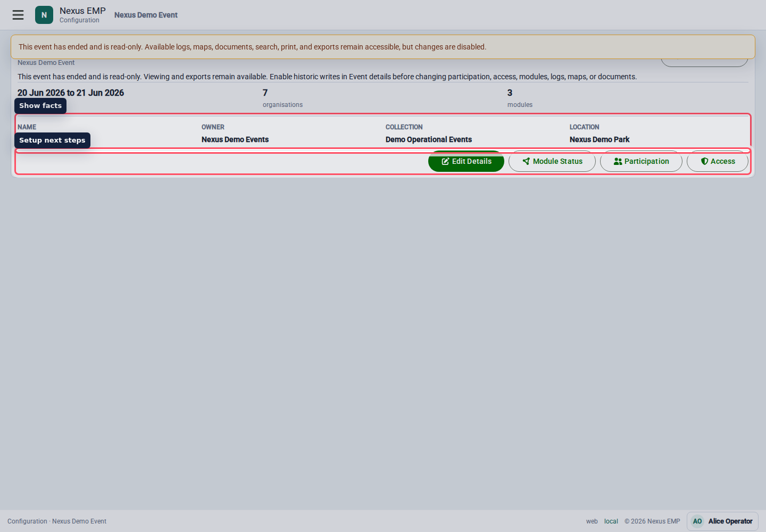The width and height of the screenshot is (766, 532).
Task: Click the 'web' footer text
Action: click(592, 521)
